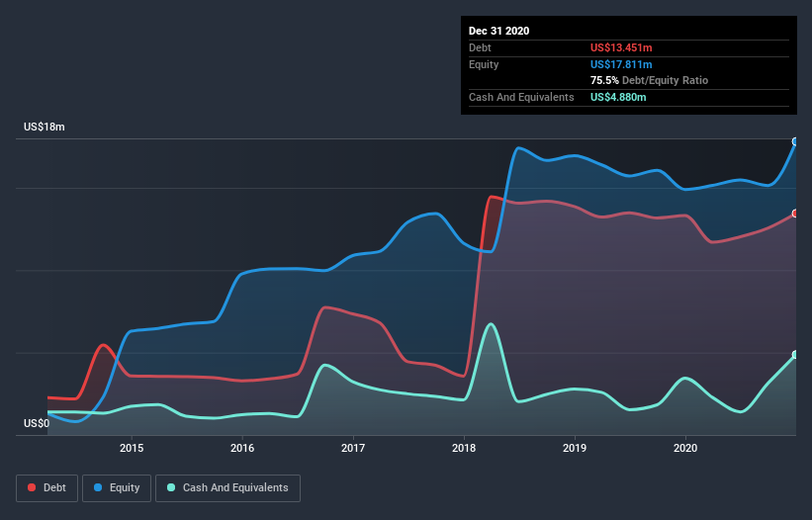Click the 2016 x-axis label

(x=242, y=448)
